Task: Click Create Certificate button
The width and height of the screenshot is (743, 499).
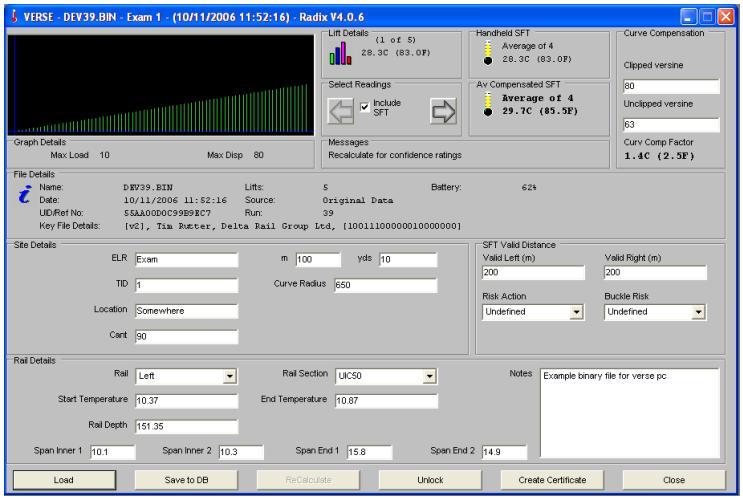Action: [552, 480]
